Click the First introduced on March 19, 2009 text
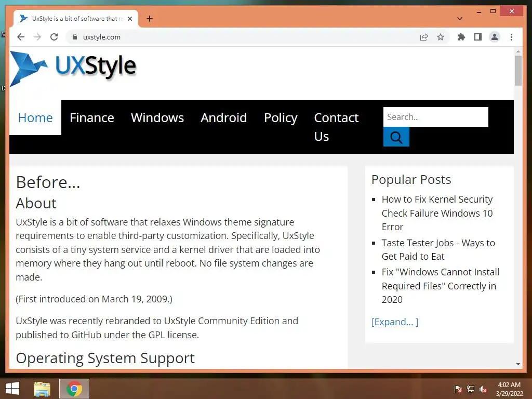This screenshot has height=399, width=532. pos(94,299)
